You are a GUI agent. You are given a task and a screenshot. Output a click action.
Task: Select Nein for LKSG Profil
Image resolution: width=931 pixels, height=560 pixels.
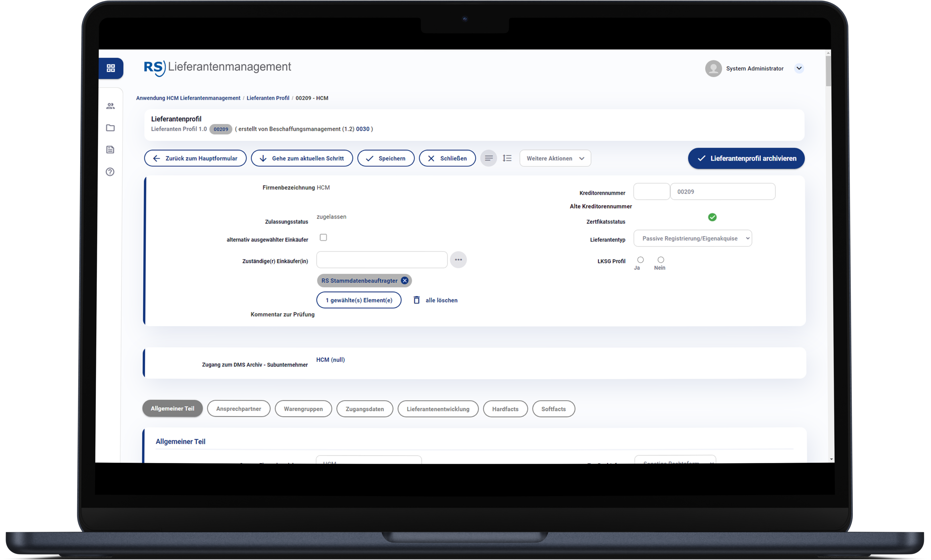point(661,260)
